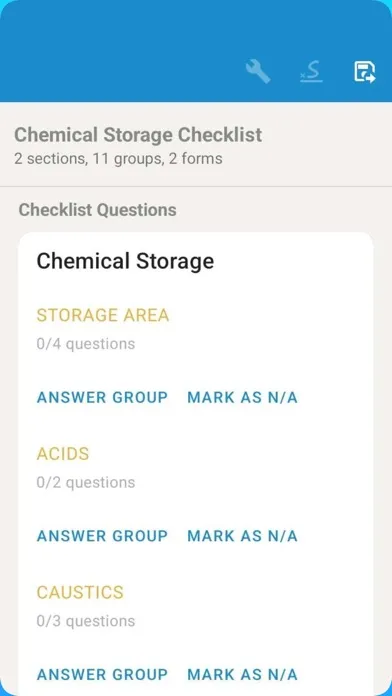Tap the 0/4 questions counter
The height and width of the screenshot is (696, 392).
[x=86, y=344]
